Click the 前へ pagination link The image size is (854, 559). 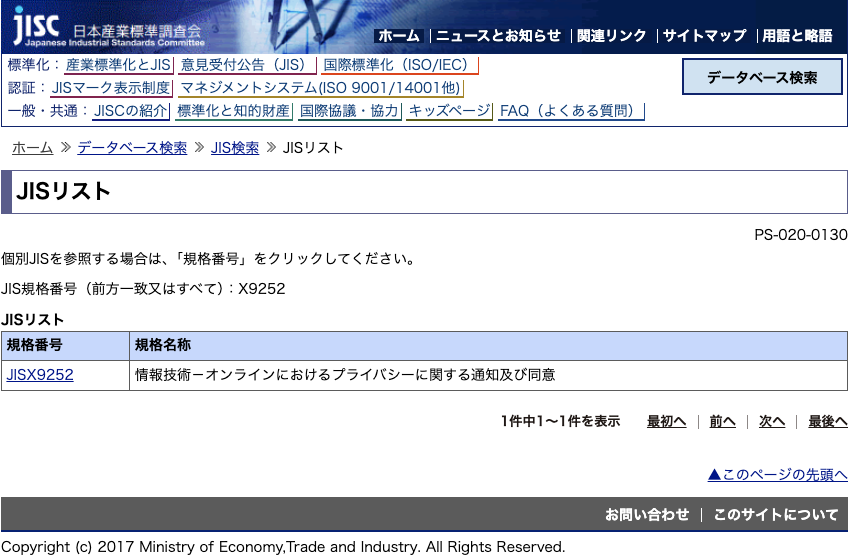(722, 421)
